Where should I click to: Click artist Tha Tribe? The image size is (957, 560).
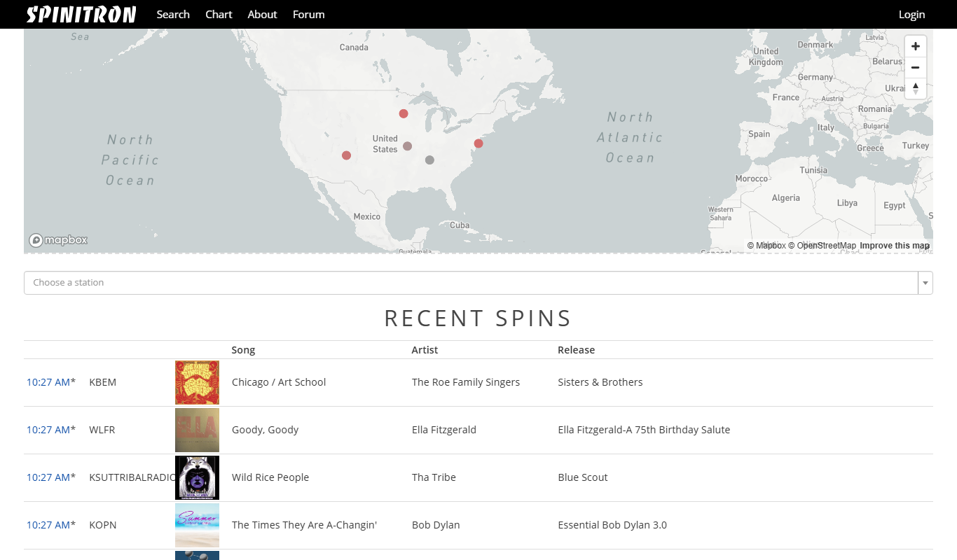[x=434, y=477]
